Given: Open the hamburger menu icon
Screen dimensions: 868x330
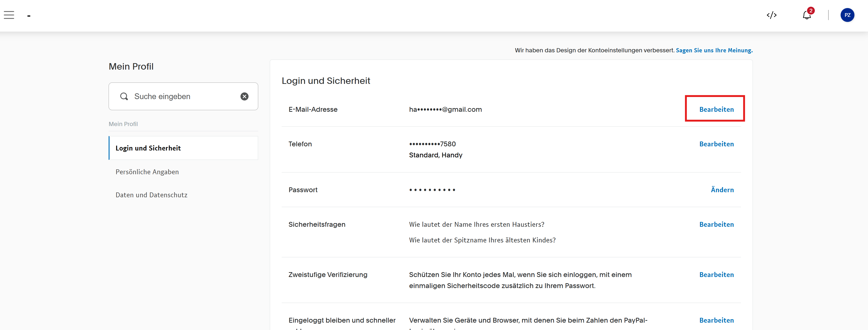Looking at the screenshot, I should pos(9,15).
